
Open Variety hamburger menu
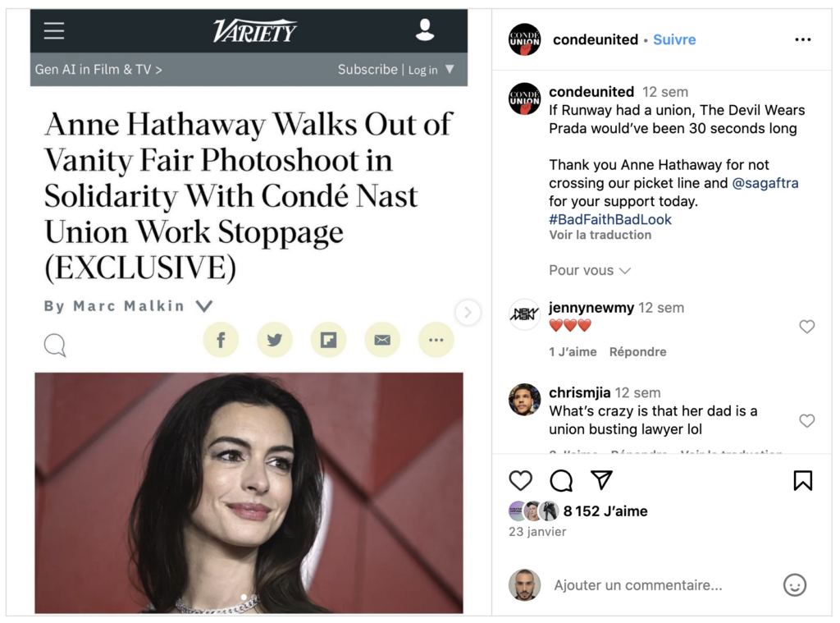(x=54, y=30)
